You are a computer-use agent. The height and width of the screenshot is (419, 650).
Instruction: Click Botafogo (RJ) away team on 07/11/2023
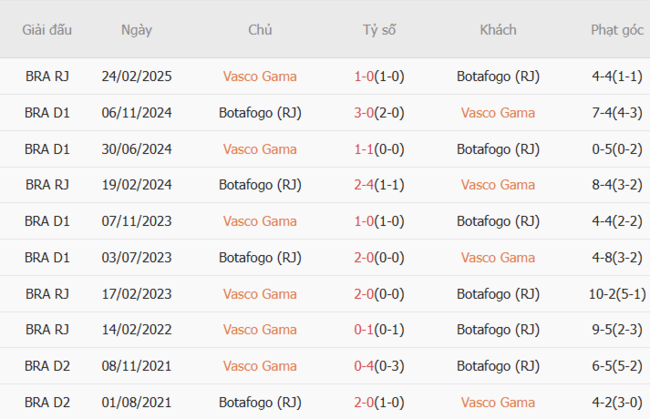point(497,221)
